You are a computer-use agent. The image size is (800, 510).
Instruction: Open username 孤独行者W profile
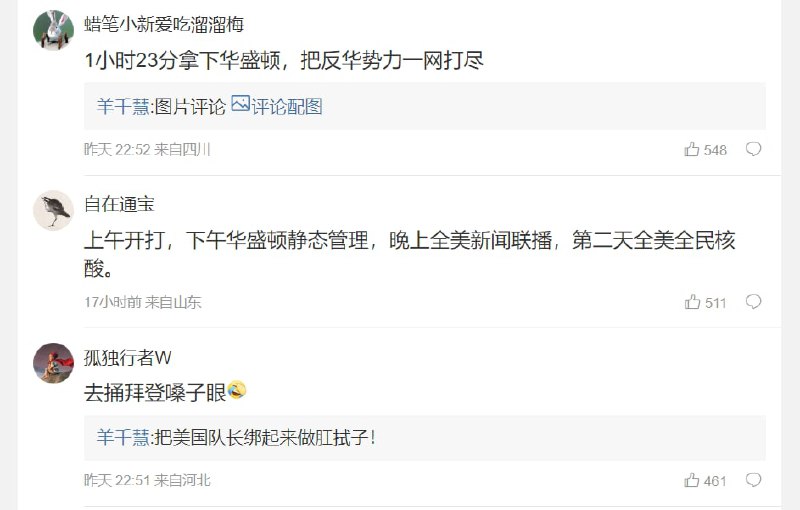(128, 358)
